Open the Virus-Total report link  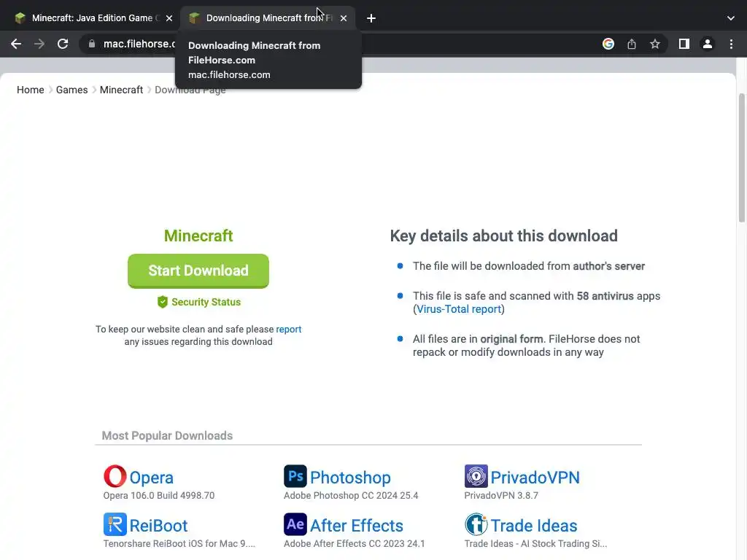coord(459,309)
